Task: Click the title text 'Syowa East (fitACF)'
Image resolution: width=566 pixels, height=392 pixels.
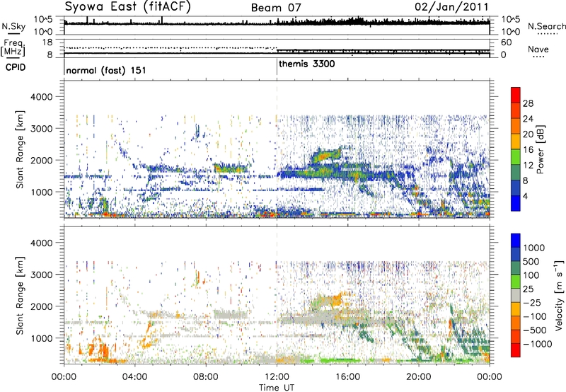Action: click(x=128, y=7)
